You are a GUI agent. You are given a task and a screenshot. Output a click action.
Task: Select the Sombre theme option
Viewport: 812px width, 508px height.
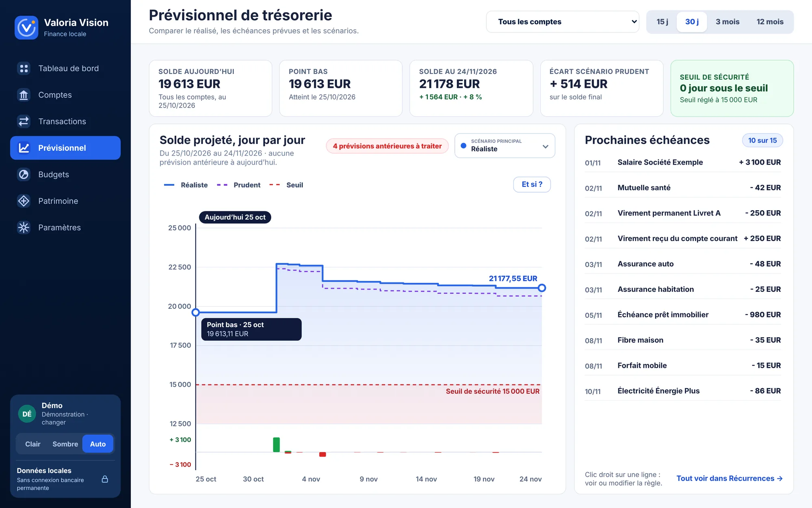point(65,444)
